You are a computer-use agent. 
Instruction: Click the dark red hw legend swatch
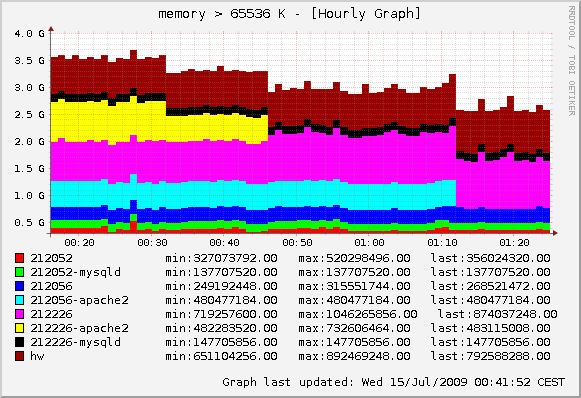pos(20,356)
